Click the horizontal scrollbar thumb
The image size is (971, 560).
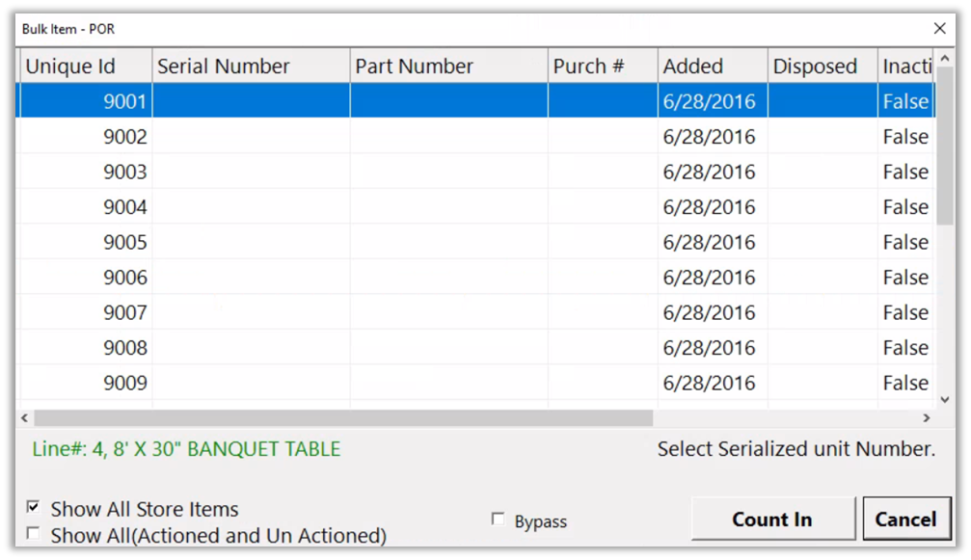[342, 418]
